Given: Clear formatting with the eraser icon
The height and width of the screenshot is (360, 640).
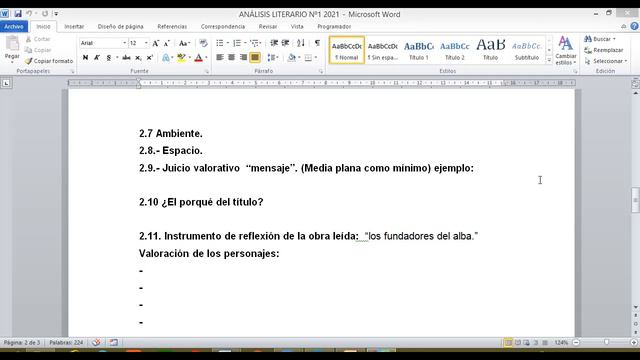Looking at the screenshot, I should point(203,43).
